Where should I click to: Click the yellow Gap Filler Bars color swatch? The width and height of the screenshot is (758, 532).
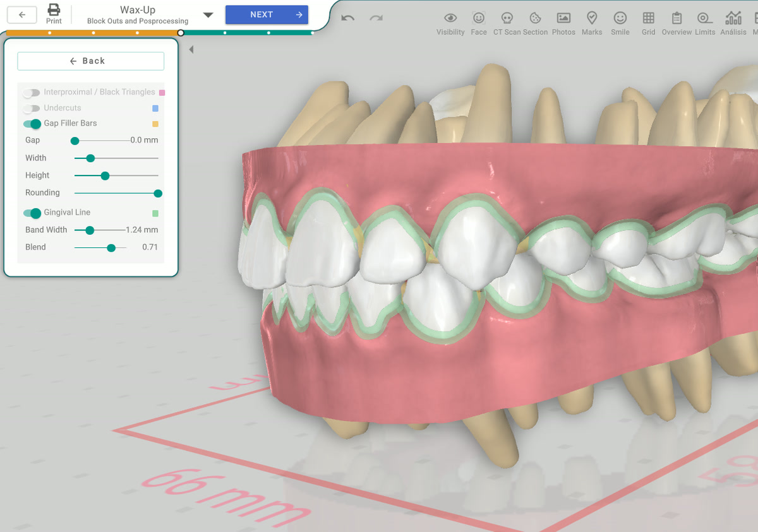pos(155,124)
